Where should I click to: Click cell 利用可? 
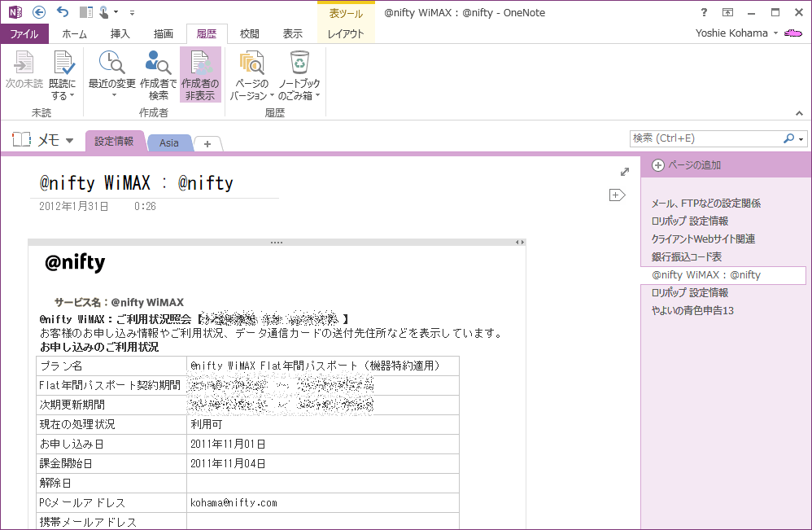pos(323,425)
